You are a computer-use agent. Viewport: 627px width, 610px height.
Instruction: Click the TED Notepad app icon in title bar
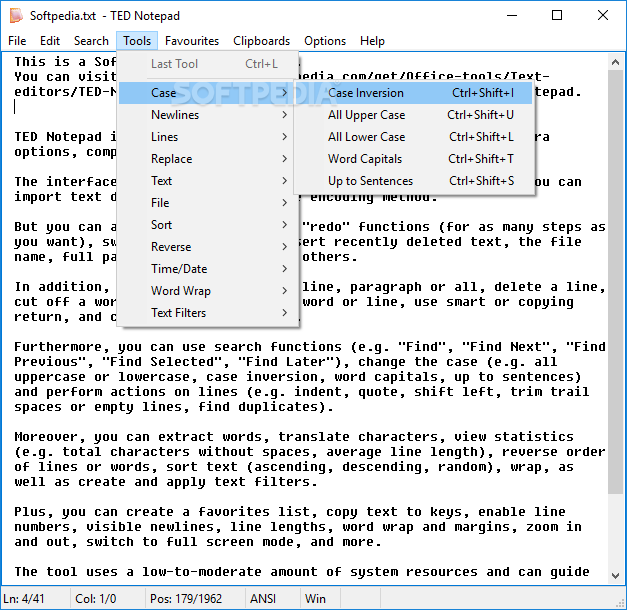click(16, 16)
